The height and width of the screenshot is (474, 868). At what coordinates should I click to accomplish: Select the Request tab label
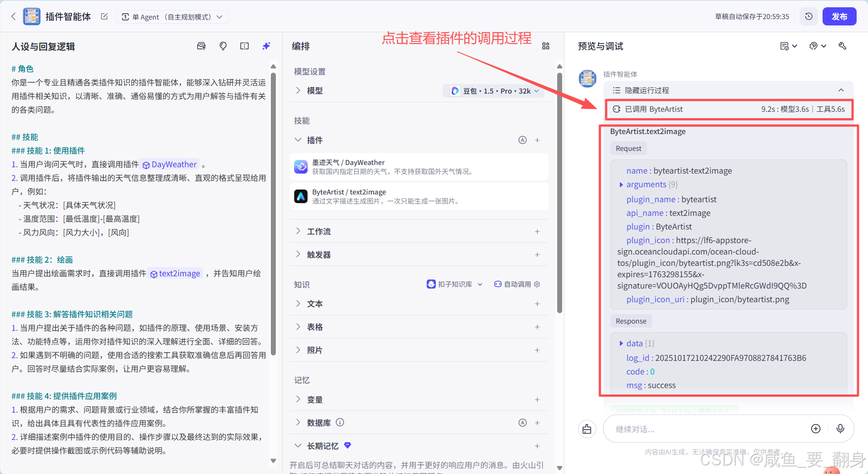point(629,149)
